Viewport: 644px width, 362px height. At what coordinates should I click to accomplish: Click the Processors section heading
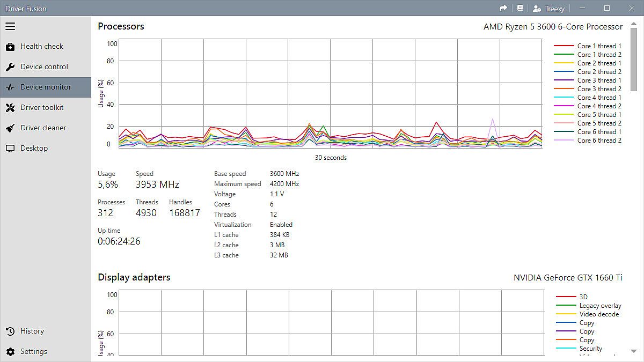121,26
